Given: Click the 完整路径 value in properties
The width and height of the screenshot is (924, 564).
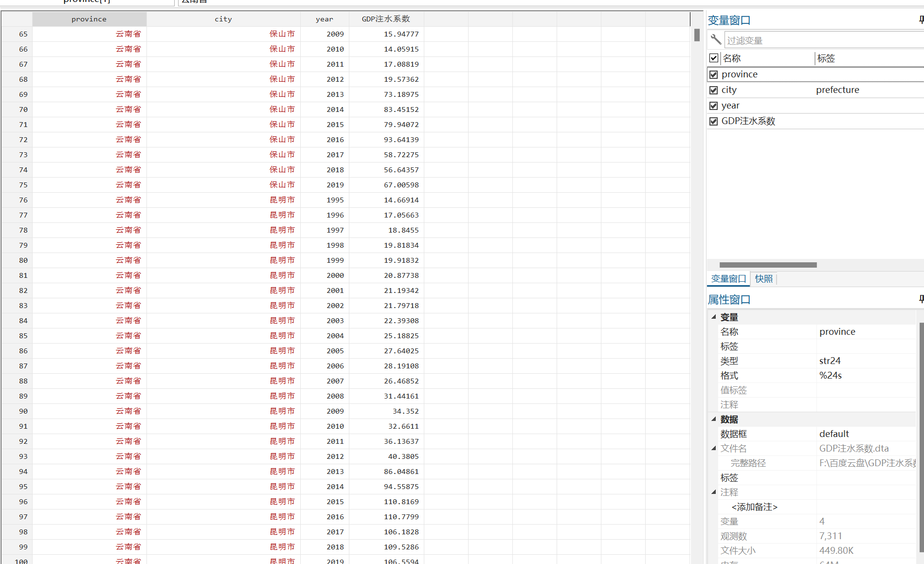Looking at the screenshot, I should coord(868,463).
